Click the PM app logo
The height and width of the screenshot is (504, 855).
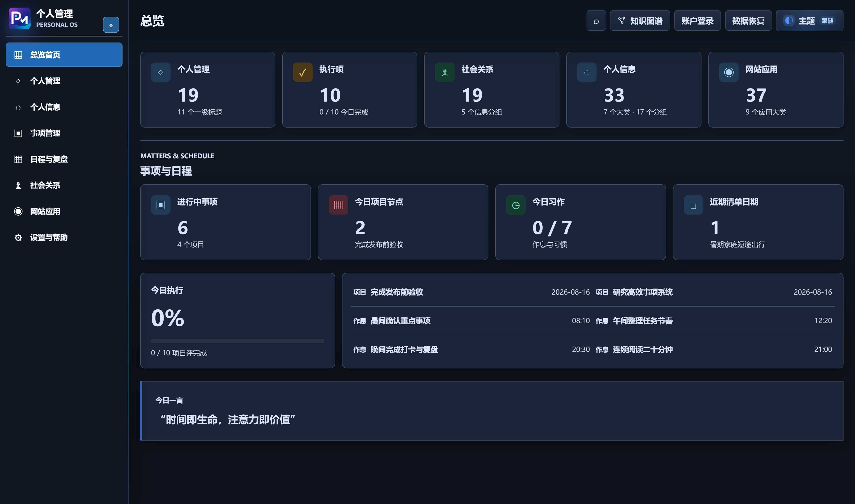[x=19, y=18]
